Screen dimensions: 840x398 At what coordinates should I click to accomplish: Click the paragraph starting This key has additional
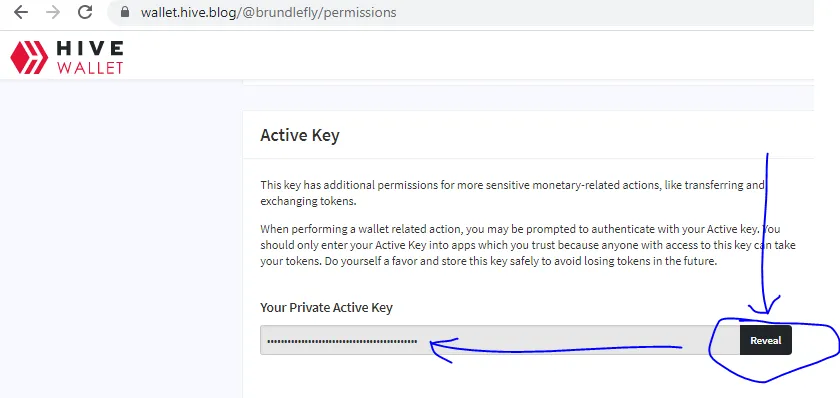coord(512,193)
